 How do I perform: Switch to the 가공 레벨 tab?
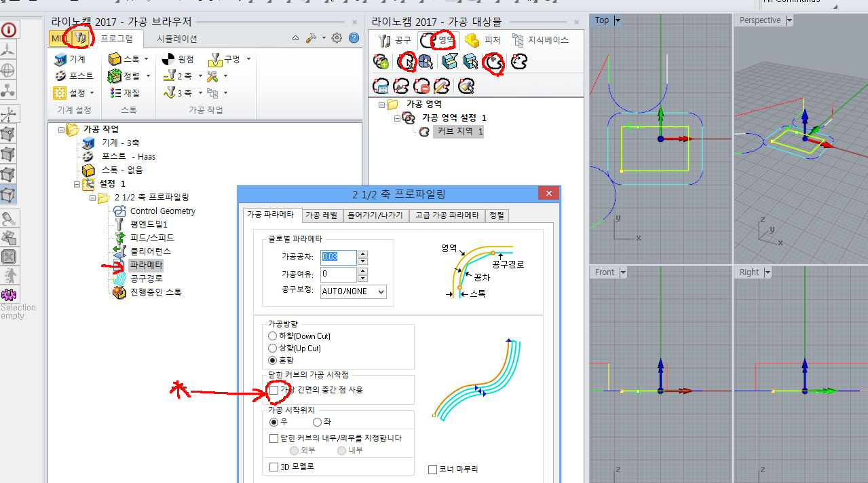pos(322,215)
